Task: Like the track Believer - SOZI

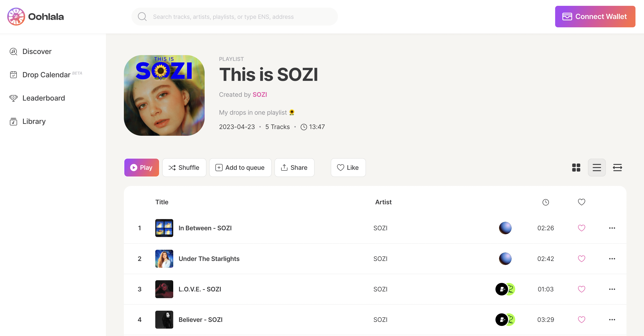Action: tap(581, 319)
